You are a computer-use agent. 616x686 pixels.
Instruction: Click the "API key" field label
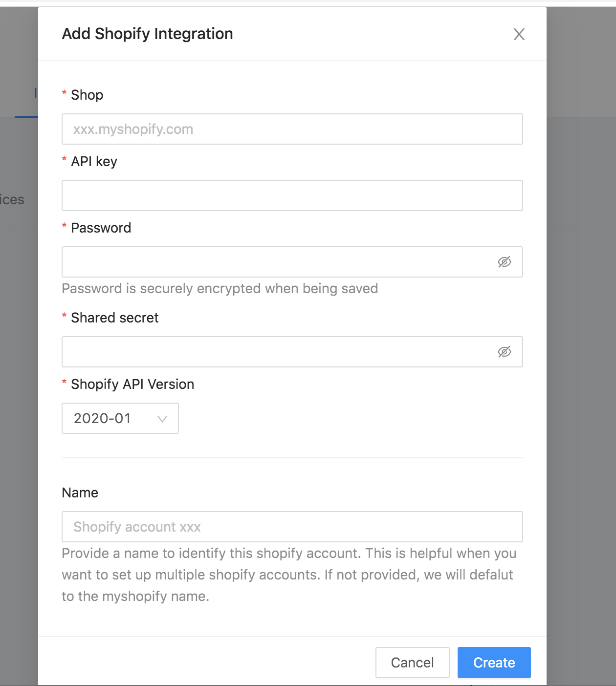pyautogui.click(x=94, y=161)
